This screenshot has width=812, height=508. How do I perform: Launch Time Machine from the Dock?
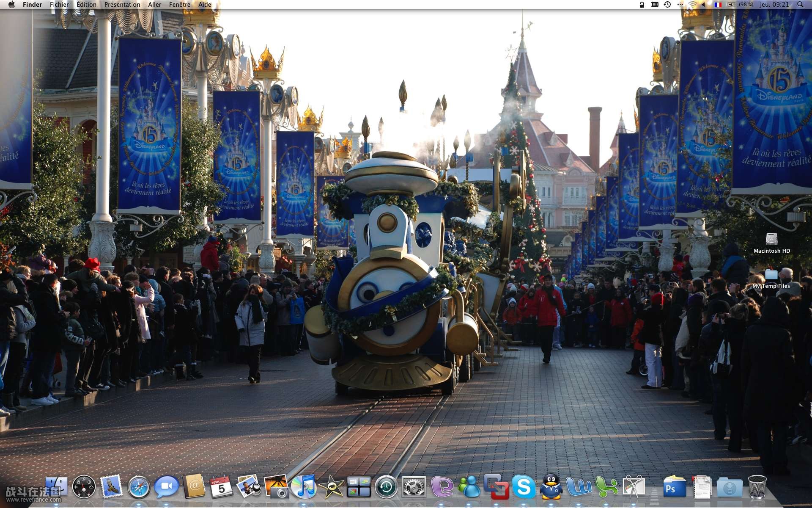point(386,487)
